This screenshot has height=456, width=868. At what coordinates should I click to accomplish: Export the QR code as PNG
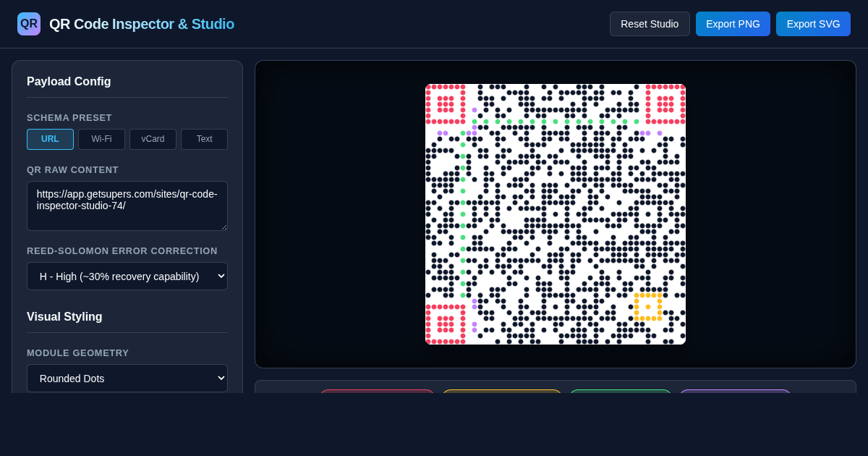tap(733, 24)
